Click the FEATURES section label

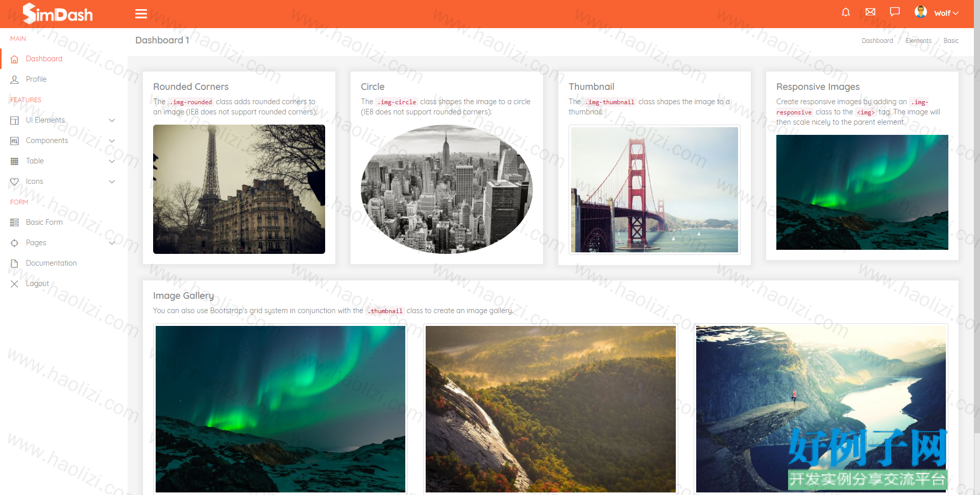[26, 100]
